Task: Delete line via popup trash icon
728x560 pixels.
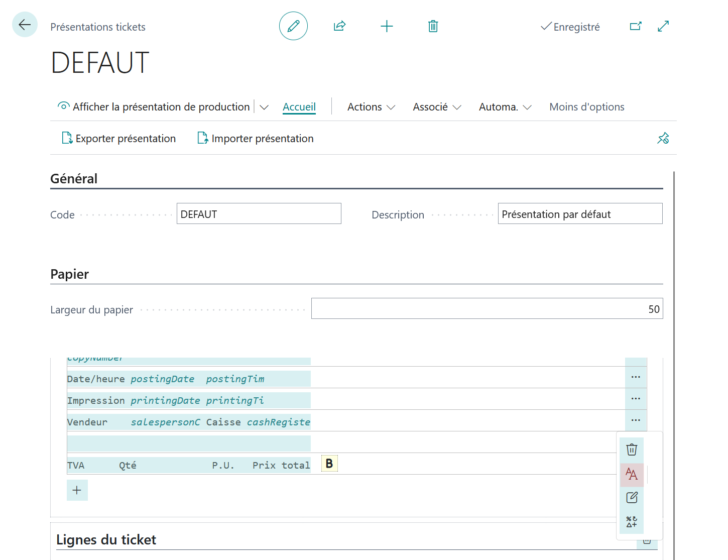Action: point(632,450)
